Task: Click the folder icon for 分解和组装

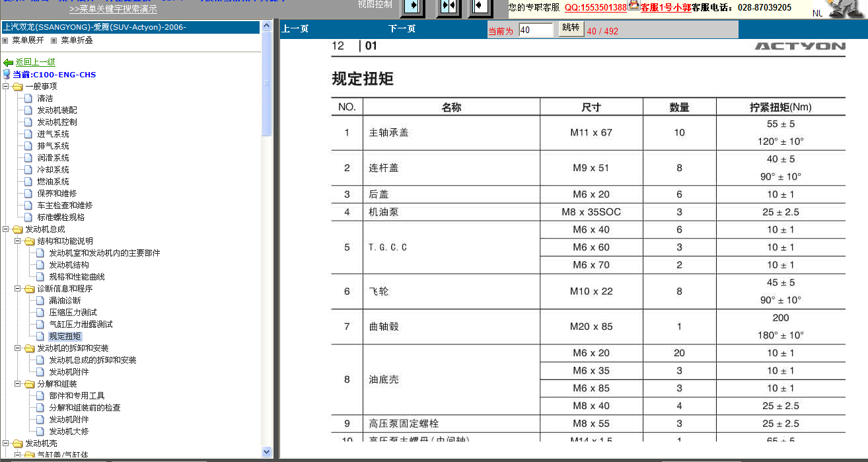Action: click(29, 384)
